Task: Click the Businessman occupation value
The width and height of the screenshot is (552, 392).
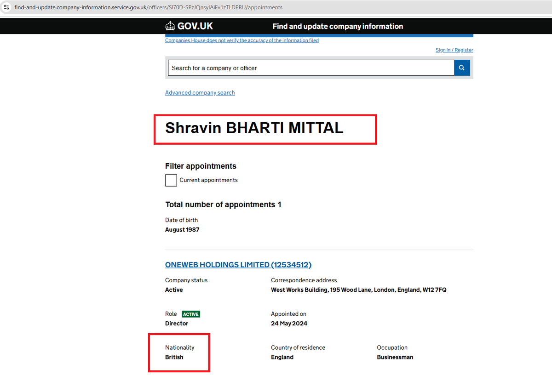Action: pyautogui.click(x=395, y=357)
